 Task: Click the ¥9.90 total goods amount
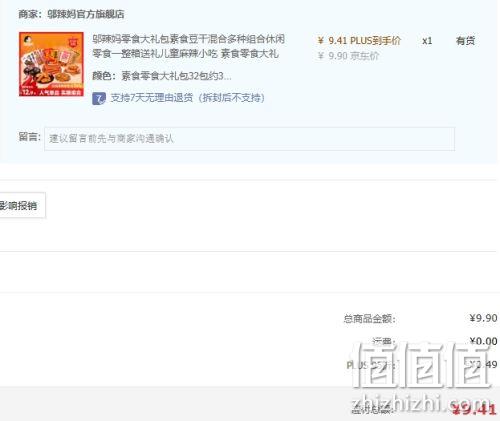tap(483, 318)
